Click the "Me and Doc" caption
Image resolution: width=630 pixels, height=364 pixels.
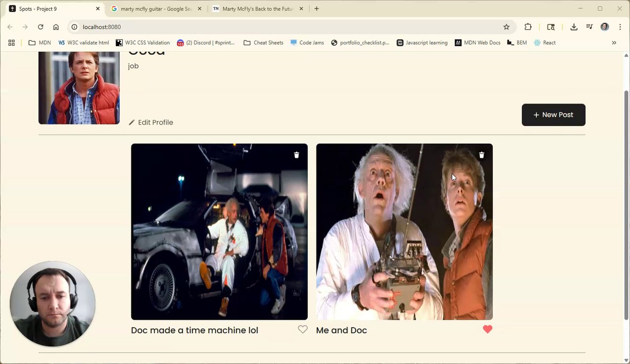[342, 330]
